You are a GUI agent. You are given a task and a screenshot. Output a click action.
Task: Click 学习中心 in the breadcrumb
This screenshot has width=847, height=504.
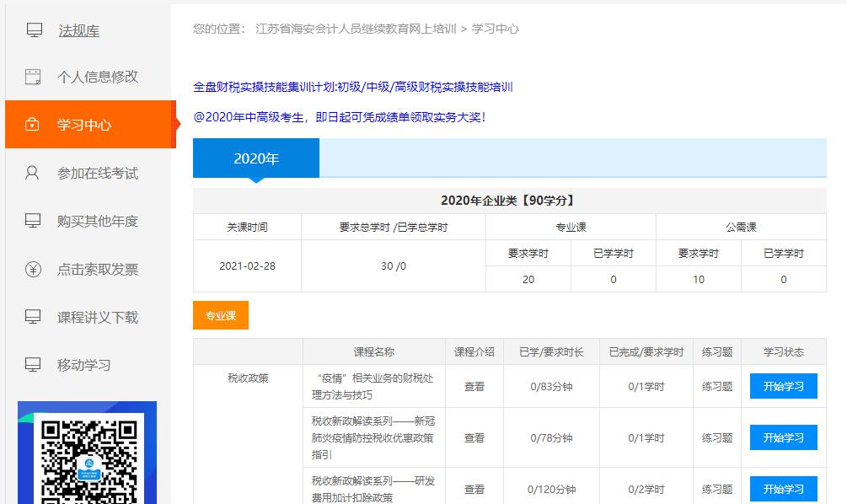coord(496,28)
